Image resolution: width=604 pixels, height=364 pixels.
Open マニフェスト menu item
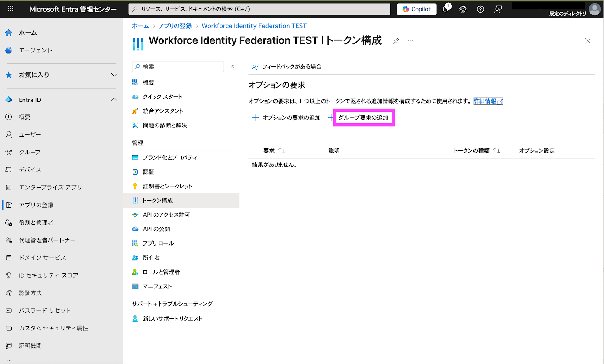pyautogui.click(x=157, y=286)
